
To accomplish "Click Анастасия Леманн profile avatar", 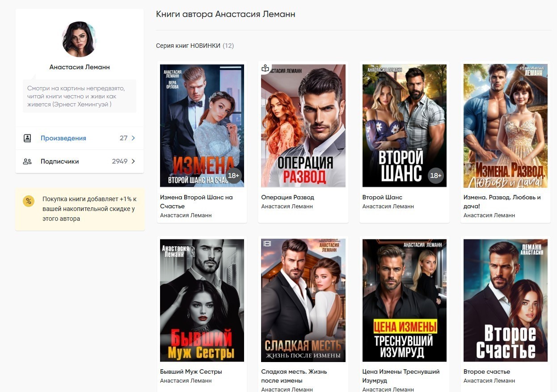I will coord(80,39).
